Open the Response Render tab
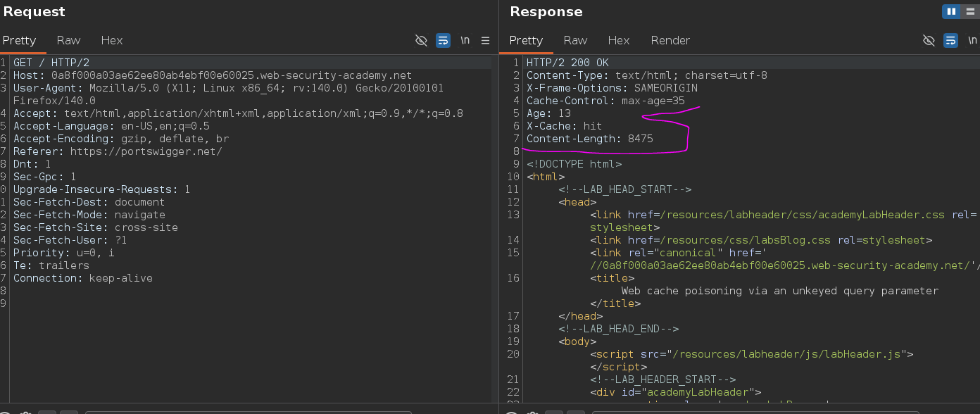Image resolution: width=980 pixels, height=414 pixels. (670, 40)
